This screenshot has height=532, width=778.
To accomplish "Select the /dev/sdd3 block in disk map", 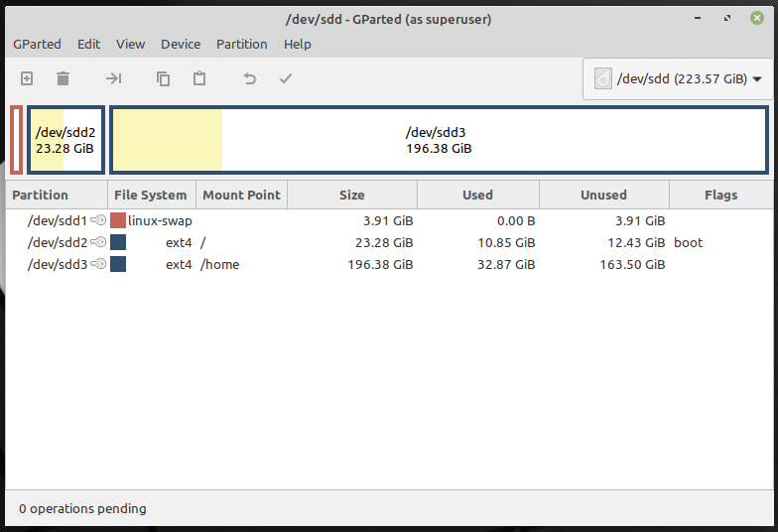I will click(x=438, y=140).
